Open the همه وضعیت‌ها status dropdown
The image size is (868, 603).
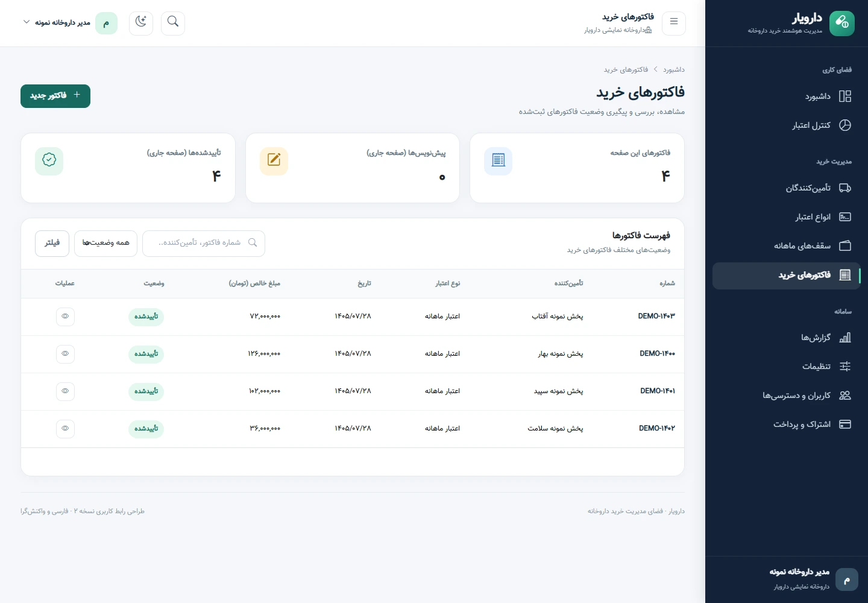click(106, 243)
